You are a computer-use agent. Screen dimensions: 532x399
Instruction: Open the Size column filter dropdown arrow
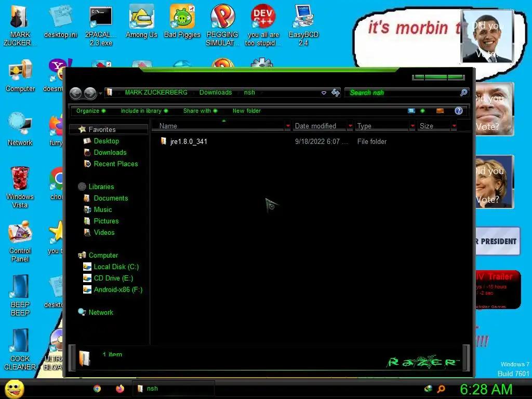pos(454,126)
